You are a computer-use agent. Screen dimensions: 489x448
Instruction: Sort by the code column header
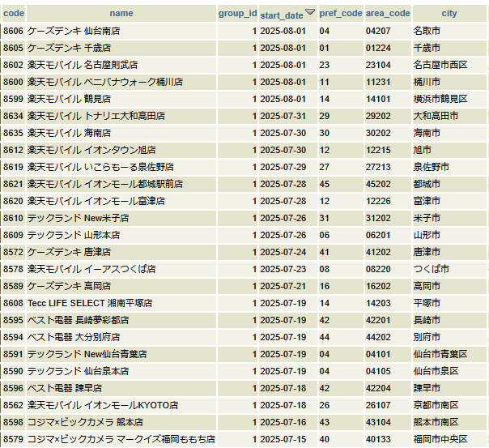[x=14, y=13]
